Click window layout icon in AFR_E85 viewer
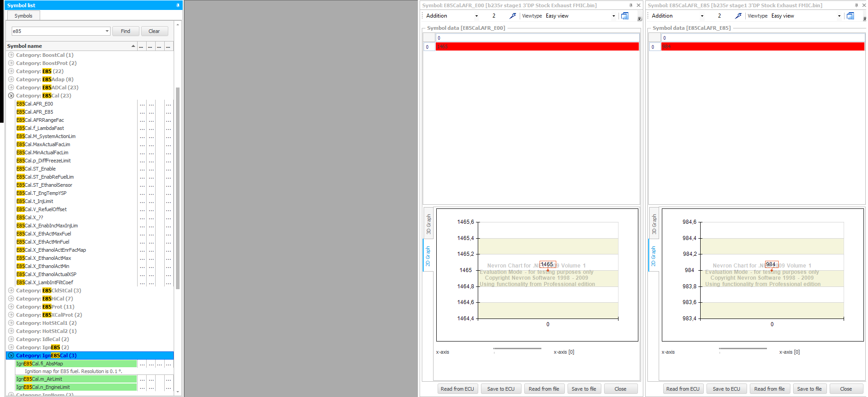This screenshot has width=868, height=397. tap(850, 16)
